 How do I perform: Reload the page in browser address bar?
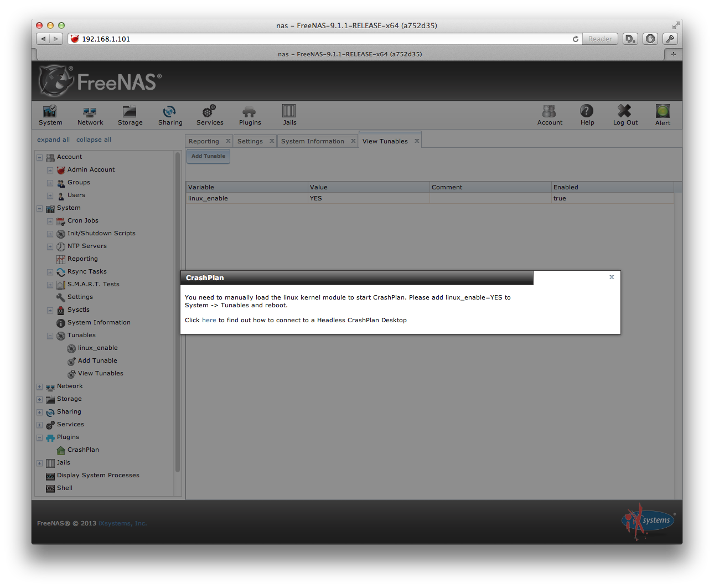pos(576,39)
